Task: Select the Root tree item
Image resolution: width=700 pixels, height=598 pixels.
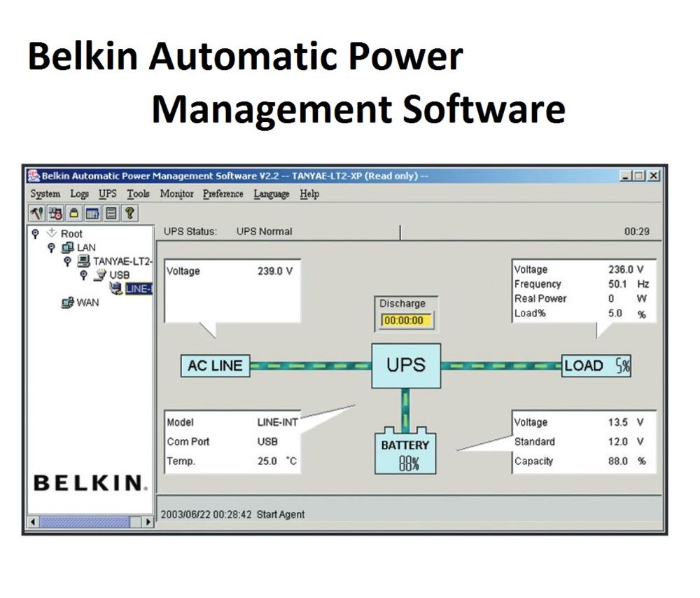Action: (71, 234)
